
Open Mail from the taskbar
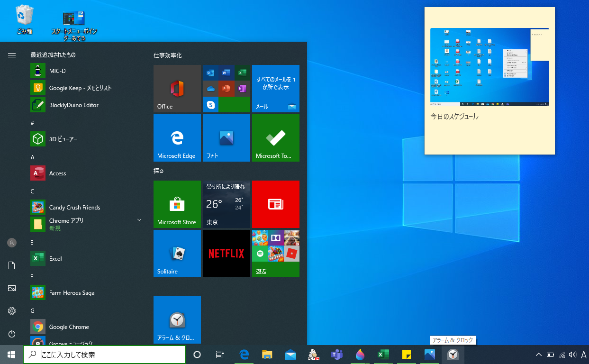coord(290,355)
